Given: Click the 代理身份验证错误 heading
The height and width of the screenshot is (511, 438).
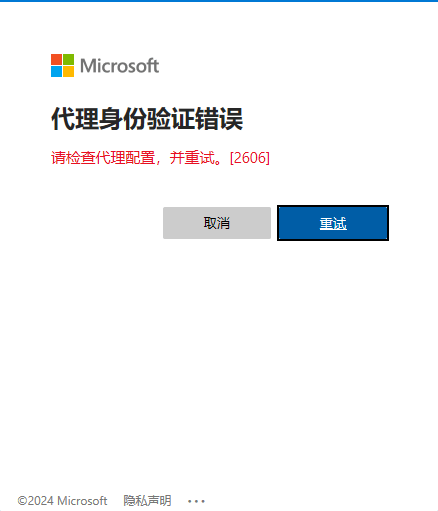Looking at the screenshot, I should [x=147, y=119].
